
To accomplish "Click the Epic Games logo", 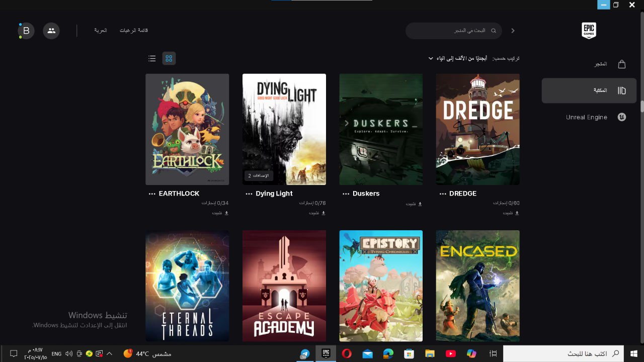I will (x=589, y=31).
